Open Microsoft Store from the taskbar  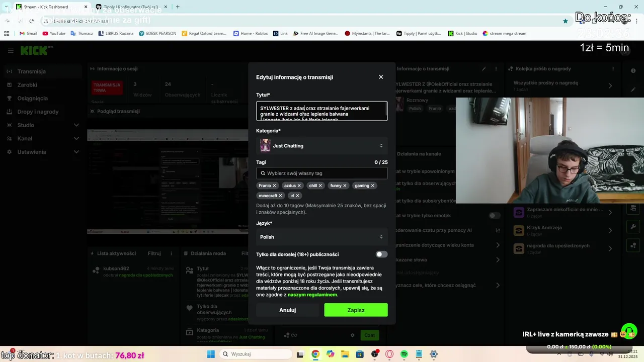pyautogui.click(x=360, y=354)
